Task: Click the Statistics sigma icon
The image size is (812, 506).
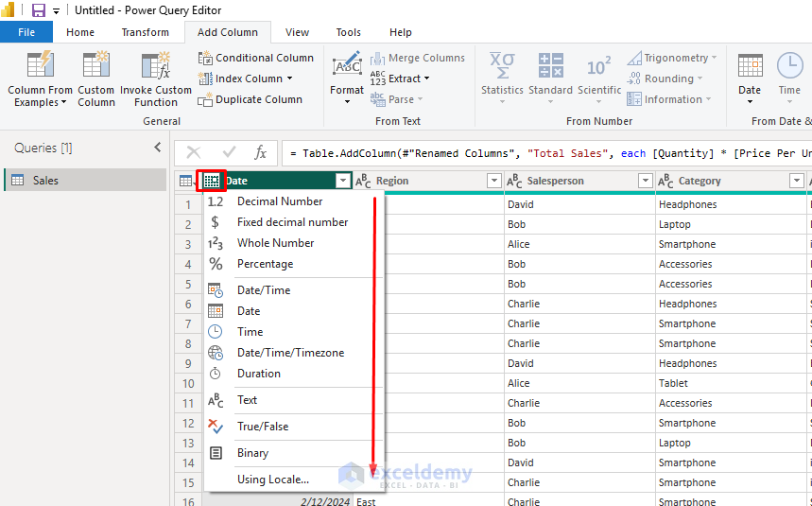Action: coord(502,66)
